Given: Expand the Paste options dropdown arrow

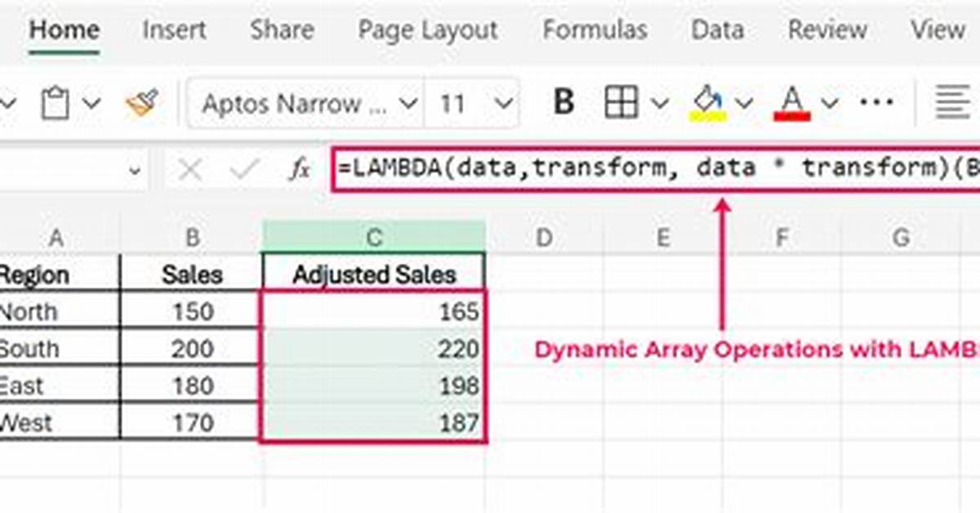Looking at the screenshot, I should pos(91,104).
